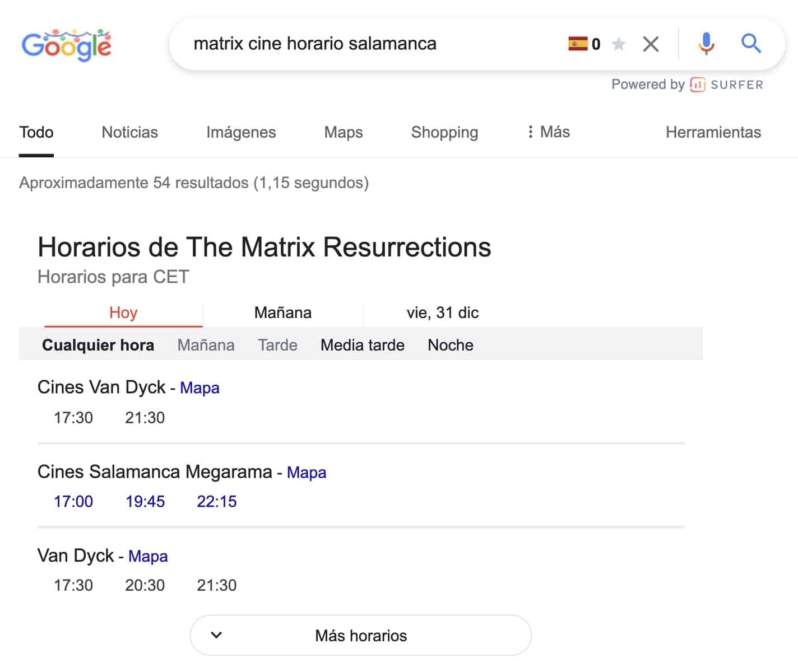Screen dimensions: 798x672
Task: Start voice search with the microphone icon
Action: coord(706,44)
